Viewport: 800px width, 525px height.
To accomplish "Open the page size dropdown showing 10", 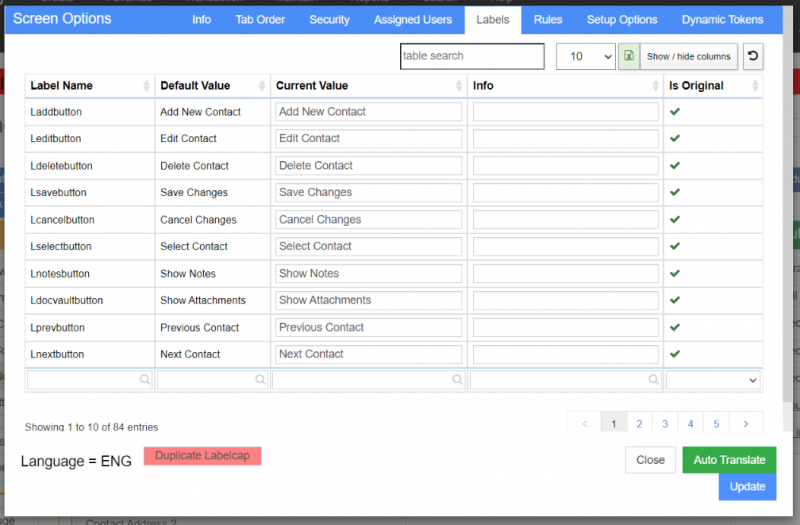I will [585, 57].
